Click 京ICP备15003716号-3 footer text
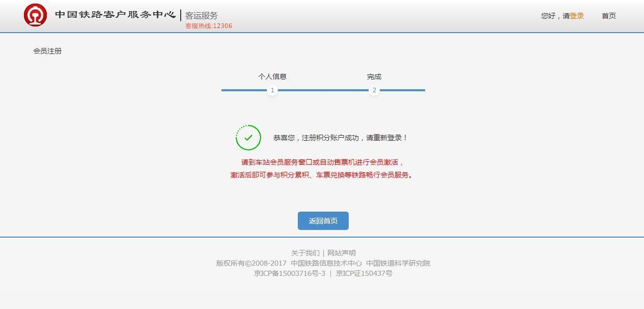644x309 pixels. pyautogui.click(x=290, y=273)
